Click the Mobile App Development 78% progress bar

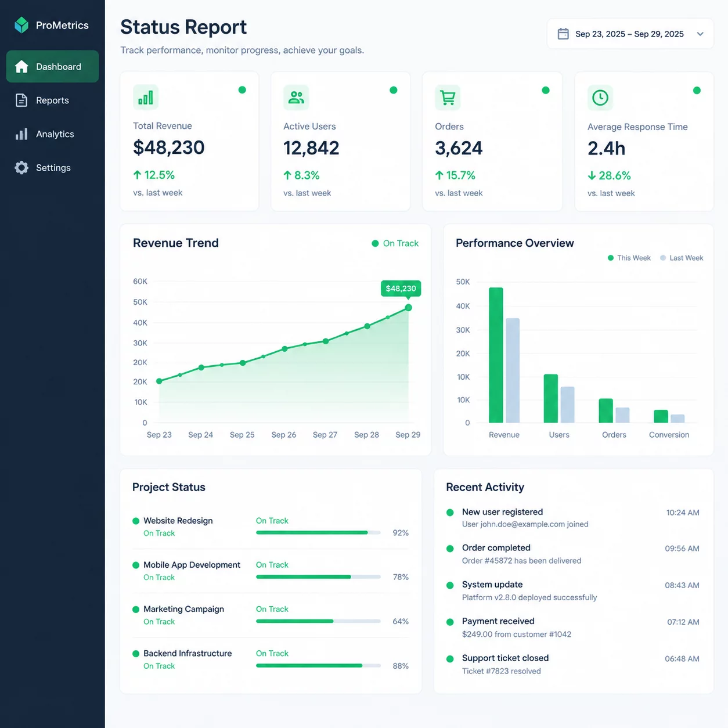pyautogui.click(x=318, y=577)
